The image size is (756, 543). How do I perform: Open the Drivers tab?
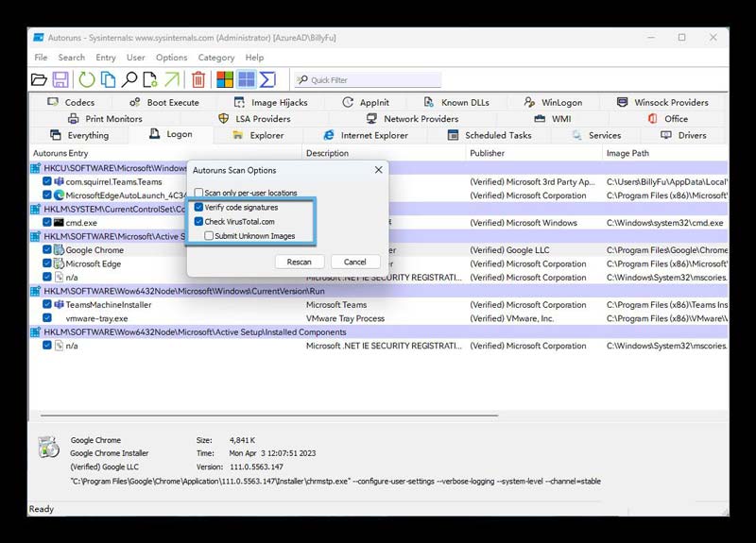683,135
